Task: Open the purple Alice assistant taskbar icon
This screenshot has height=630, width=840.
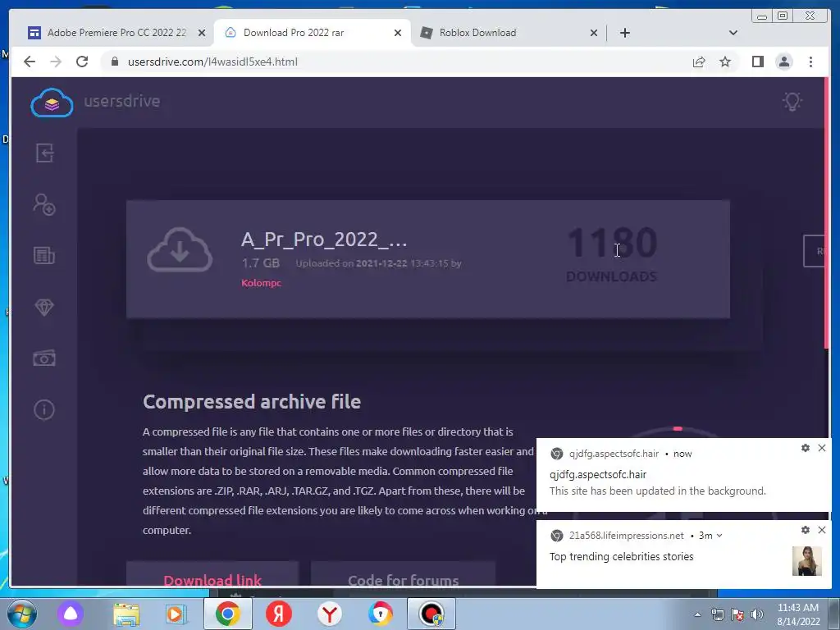Action: (71, 614)
